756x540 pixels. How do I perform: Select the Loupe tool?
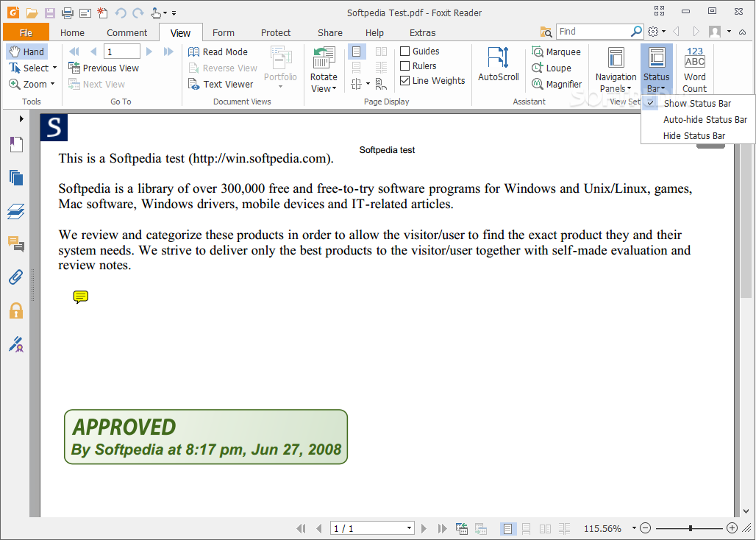click(x=552, y=68)
